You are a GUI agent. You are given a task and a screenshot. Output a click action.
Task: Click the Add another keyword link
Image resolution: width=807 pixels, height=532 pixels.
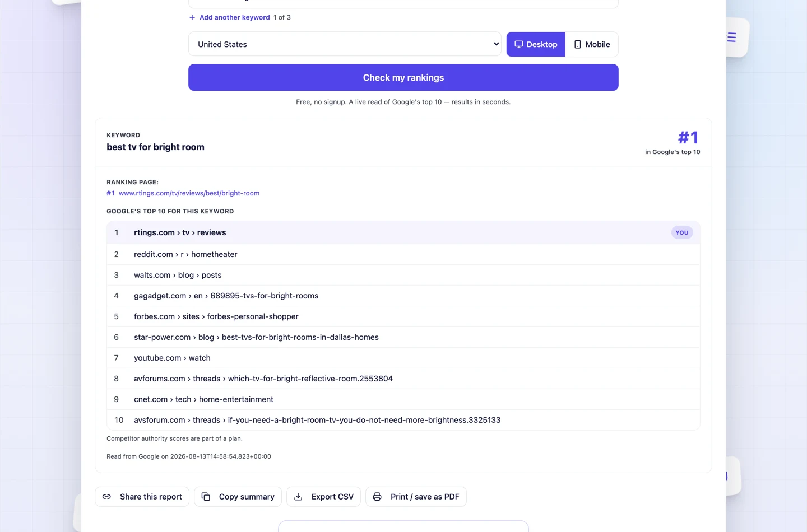[234, 17]
